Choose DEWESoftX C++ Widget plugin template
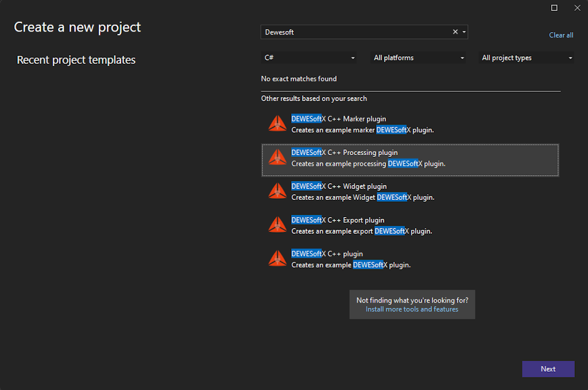 (410, 192)
